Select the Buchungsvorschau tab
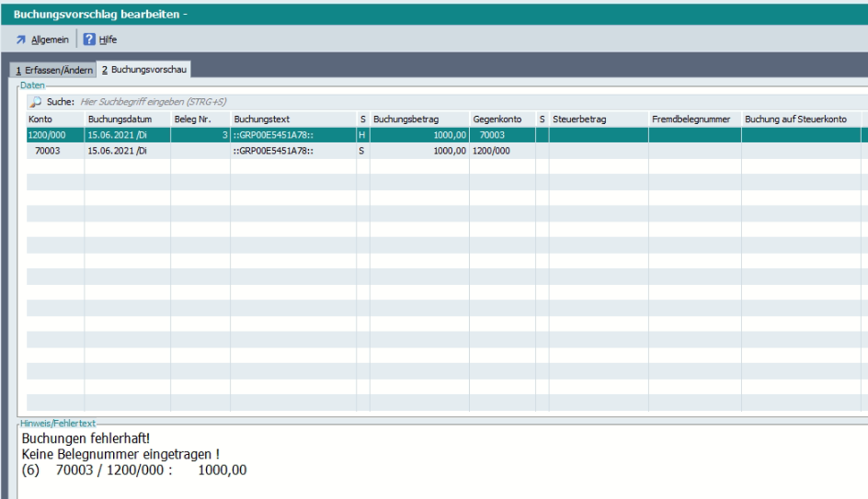The height and width of the screenshot is (499, 868). pos(138,69)
